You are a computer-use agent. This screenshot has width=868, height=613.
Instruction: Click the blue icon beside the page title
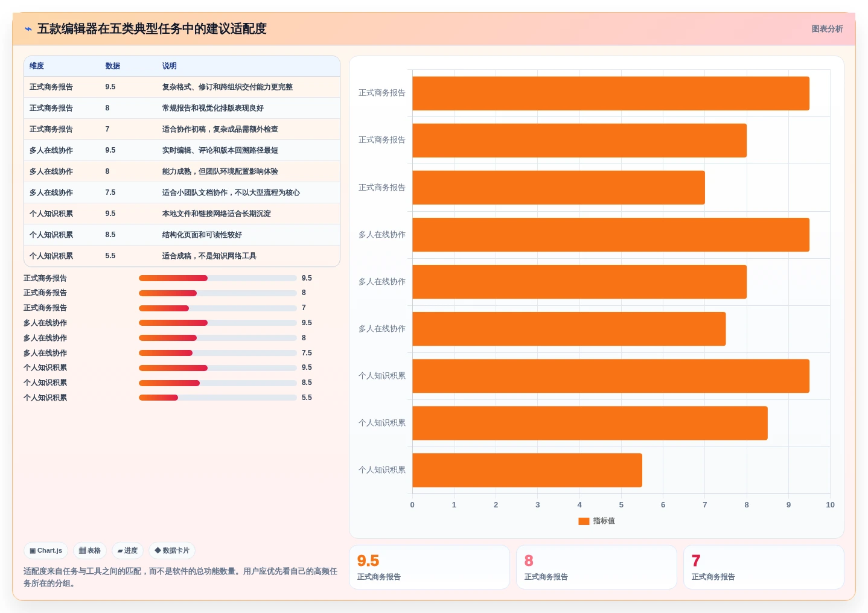pyautogui.click(x=28, y=29)
